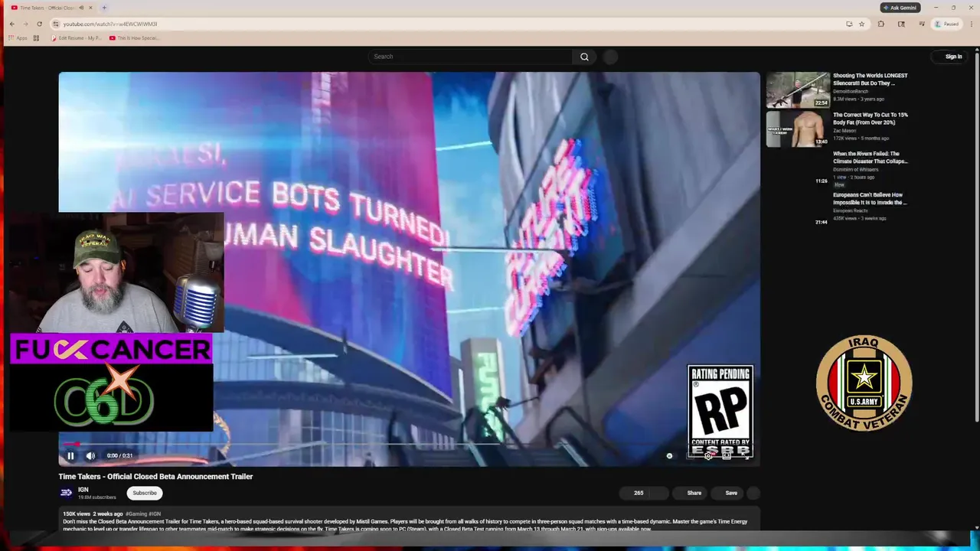Viewport: 980px width, 551px height.
Task: Open the DemolitionRanch channel name
Action: [x=851, y=91]
